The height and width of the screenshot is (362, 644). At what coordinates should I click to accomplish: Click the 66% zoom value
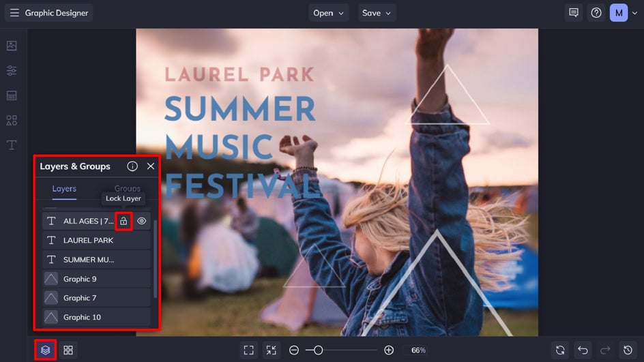(418, 350)
